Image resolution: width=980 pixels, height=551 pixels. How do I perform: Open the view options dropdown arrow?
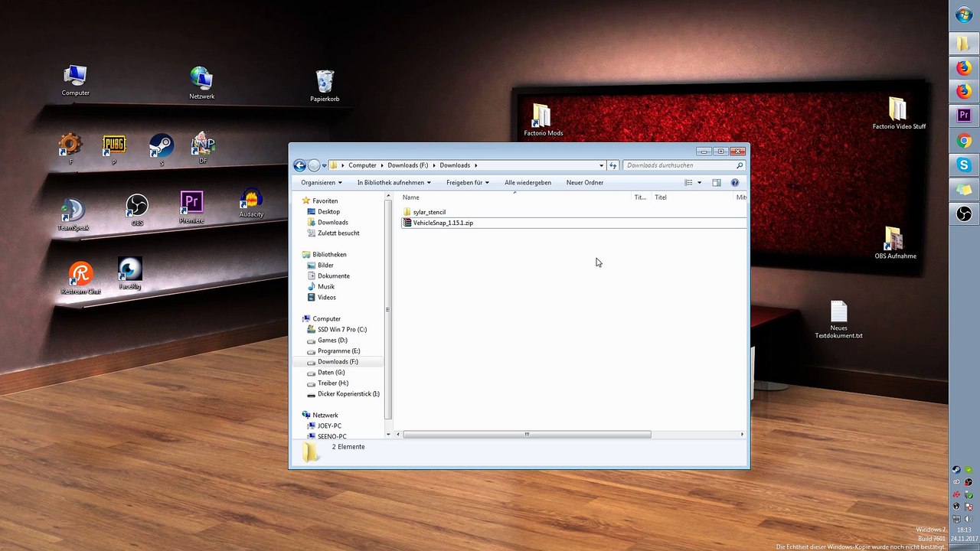699,182
